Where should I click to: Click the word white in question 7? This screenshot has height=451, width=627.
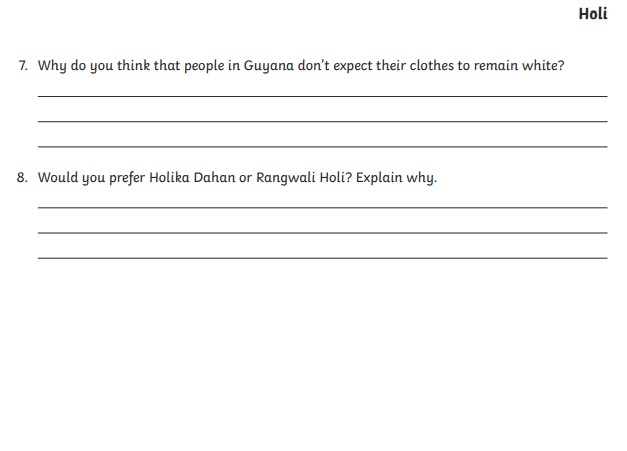coord(541,66)
